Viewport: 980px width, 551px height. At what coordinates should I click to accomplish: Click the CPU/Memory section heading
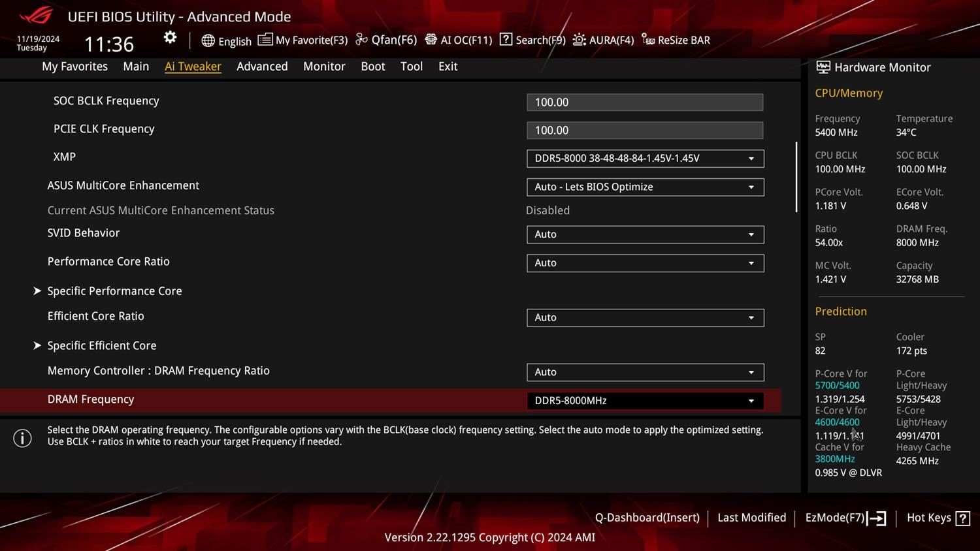coord(849,93)
